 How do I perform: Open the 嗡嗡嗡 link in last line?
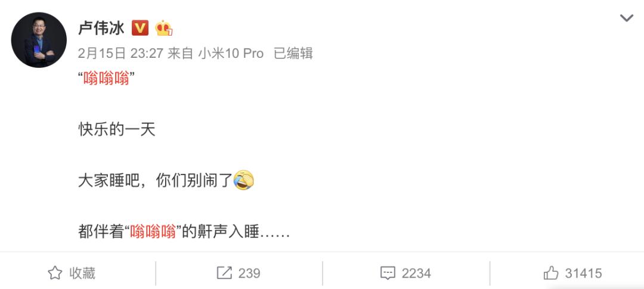click(153, 232)
